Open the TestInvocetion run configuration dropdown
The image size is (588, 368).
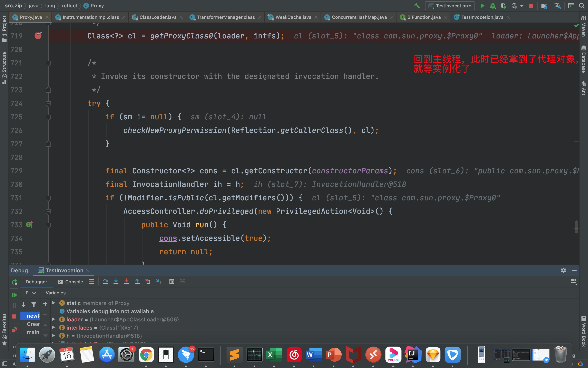coord(450,6)
